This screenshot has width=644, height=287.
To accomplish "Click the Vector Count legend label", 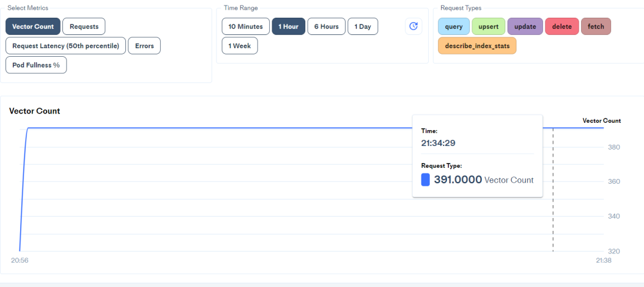I will coord(602,120).
